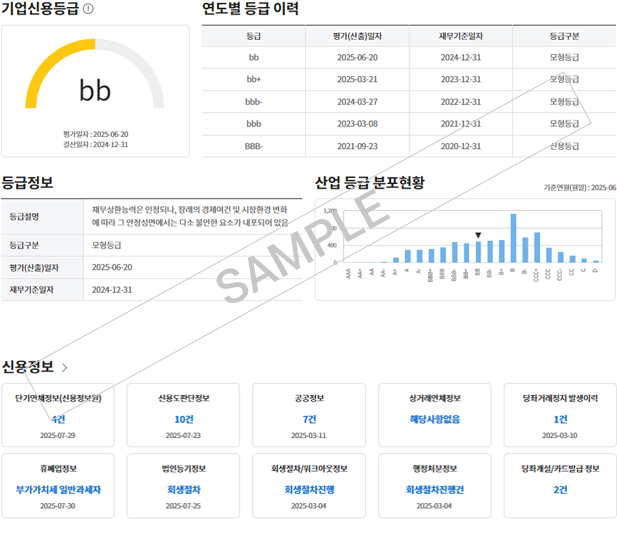Click the black triangle marker in the chart

click(478, 236)
